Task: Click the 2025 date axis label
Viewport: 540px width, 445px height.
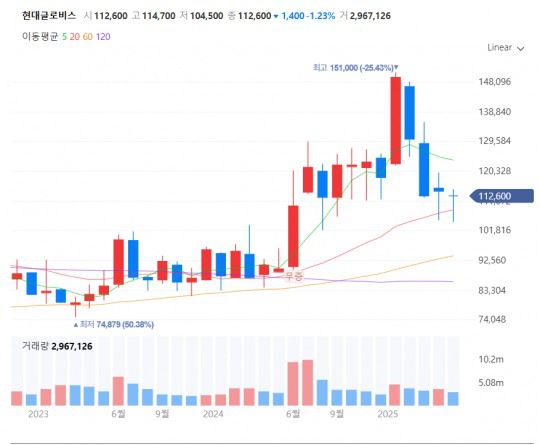Action: pyautogui.click(x=388, y=414)
